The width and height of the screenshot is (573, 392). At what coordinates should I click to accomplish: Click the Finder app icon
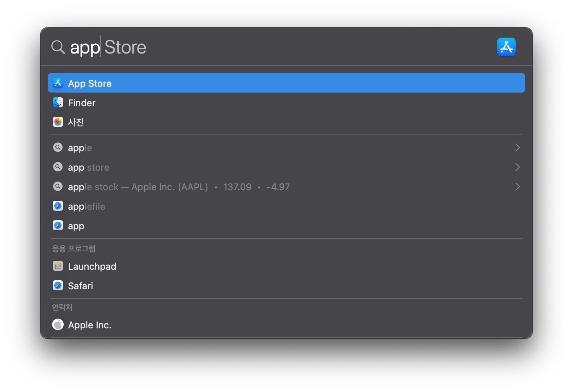click(x=58, y=103)
